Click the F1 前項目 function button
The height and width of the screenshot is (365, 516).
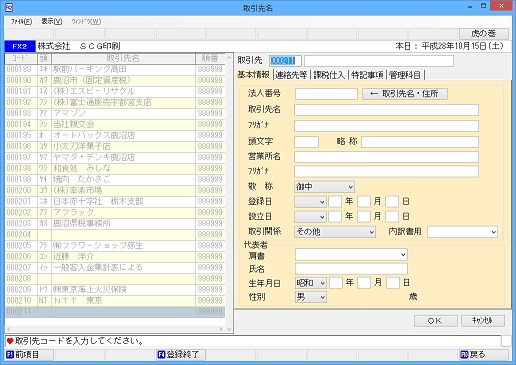click(x=29, y=355)
